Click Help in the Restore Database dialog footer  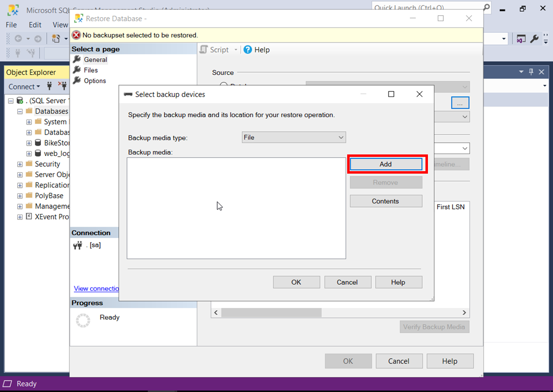point(450,361)
